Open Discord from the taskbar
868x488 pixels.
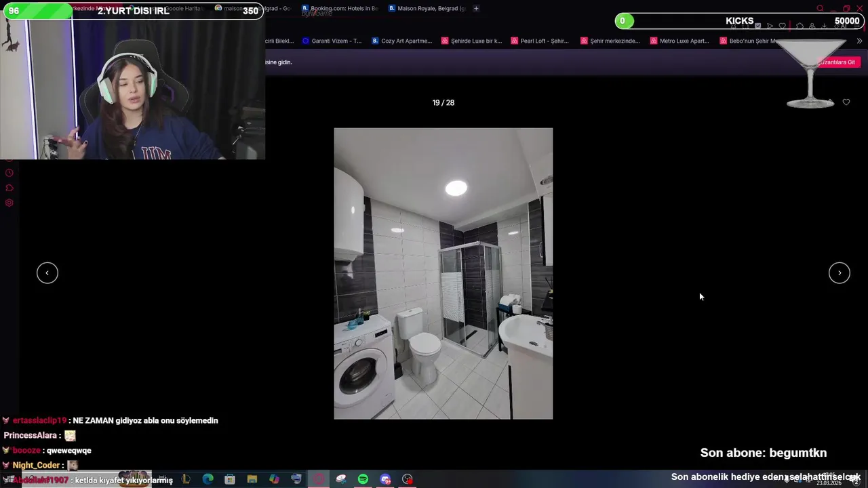tap(385, 479)
